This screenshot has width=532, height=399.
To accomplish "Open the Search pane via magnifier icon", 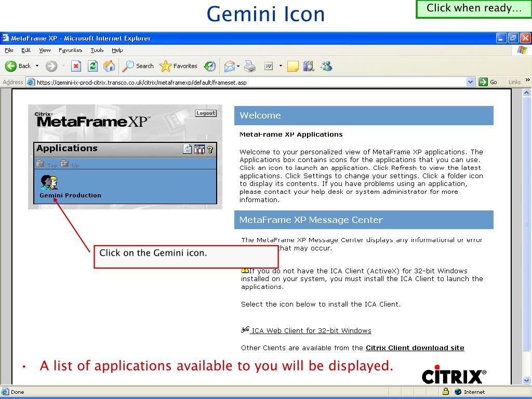I will tap(128, 66).
